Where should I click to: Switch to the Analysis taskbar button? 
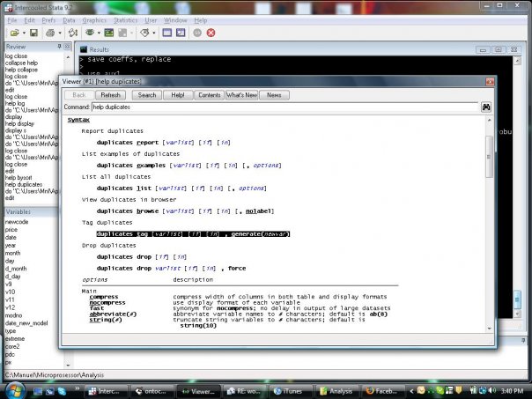point(337,391)
